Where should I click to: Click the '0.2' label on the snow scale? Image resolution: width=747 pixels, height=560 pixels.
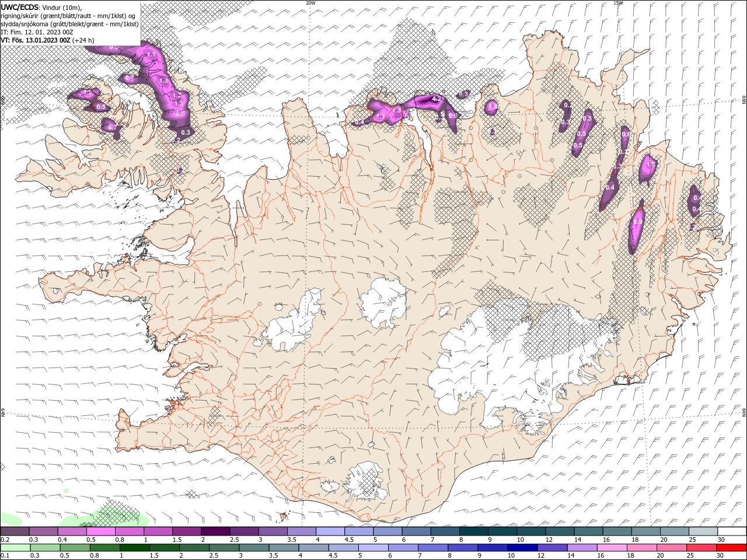tap(5, 540)
